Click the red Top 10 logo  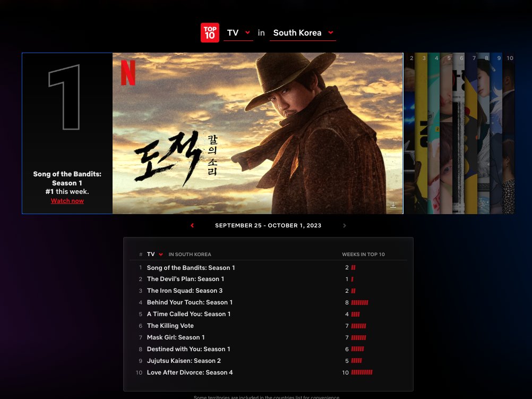(x=210, y=32)
